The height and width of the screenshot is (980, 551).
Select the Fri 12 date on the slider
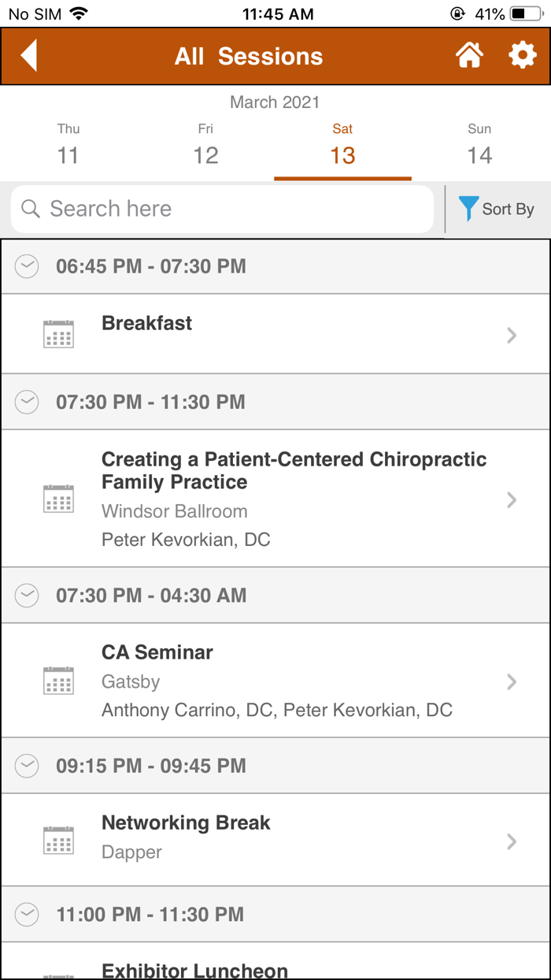coord(205,144)
